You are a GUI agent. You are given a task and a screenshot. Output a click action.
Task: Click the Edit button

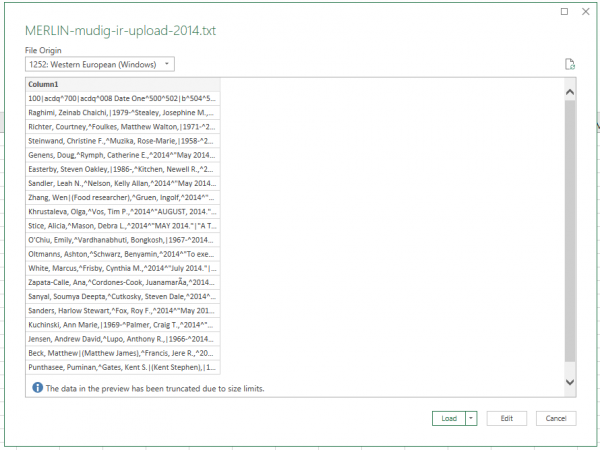pyautogui.click(x=507, y=418)
